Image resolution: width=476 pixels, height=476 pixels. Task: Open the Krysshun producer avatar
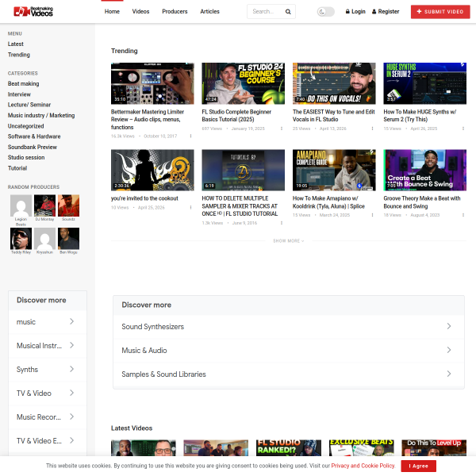44,239
